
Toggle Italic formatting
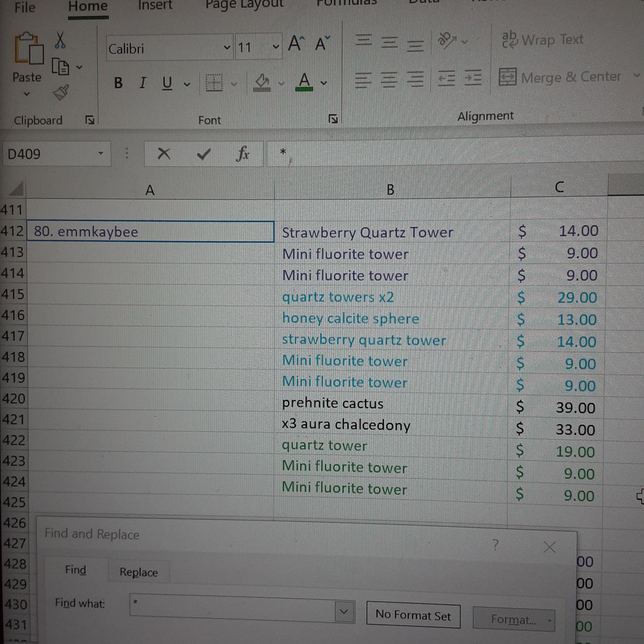143,83
